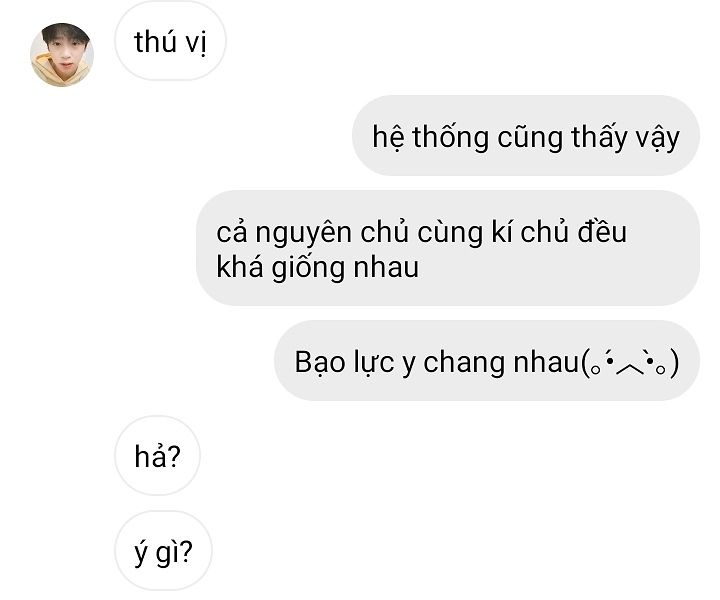Select the 'thú vị' message bubble
720x600 pixels.
170,41
